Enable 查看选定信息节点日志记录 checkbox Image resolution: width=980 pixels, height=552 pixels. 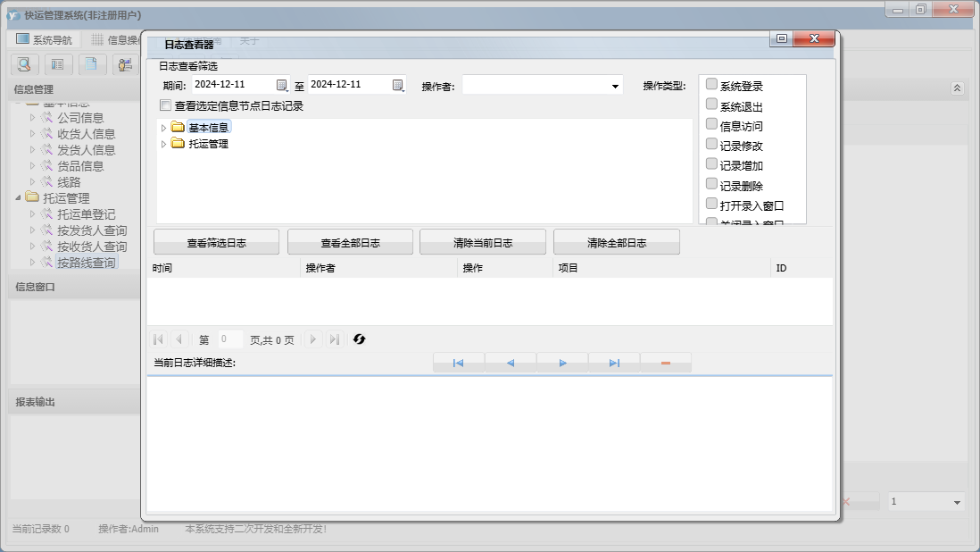pos(165,105)
